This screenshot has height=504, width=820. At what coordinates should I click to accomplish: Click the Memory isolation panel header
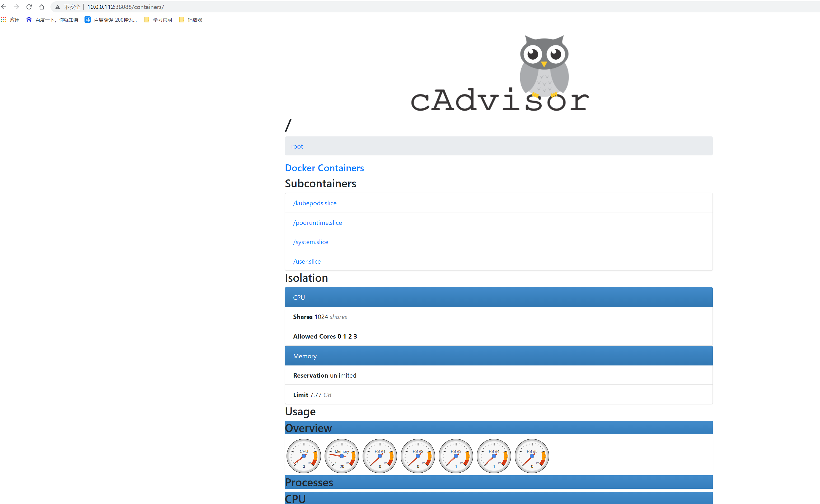499,356
